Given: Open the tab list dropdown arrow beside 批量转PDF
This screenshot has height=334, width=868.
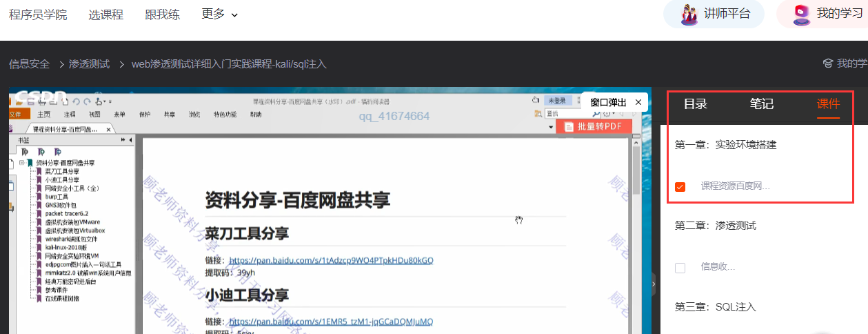Looking at the screenshot, I should [x=551, y=127].
